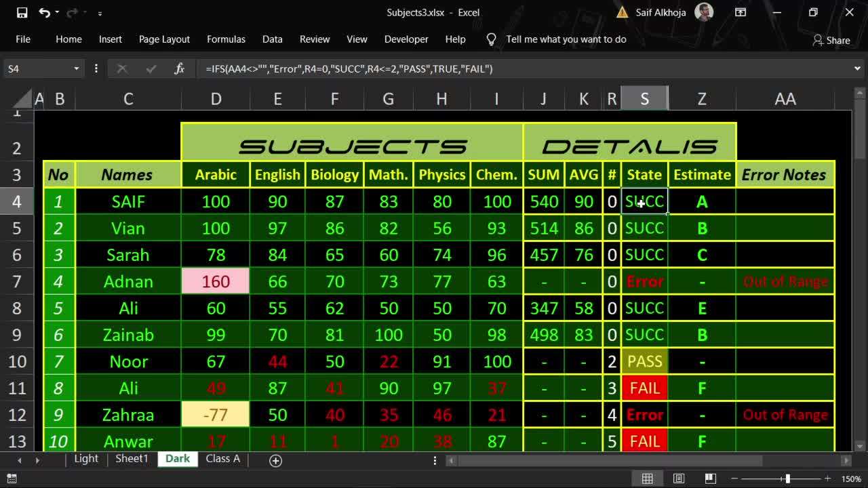Click the Name Box showing S4
Screen dimensions: 868x488
click(x=38, y=68)
